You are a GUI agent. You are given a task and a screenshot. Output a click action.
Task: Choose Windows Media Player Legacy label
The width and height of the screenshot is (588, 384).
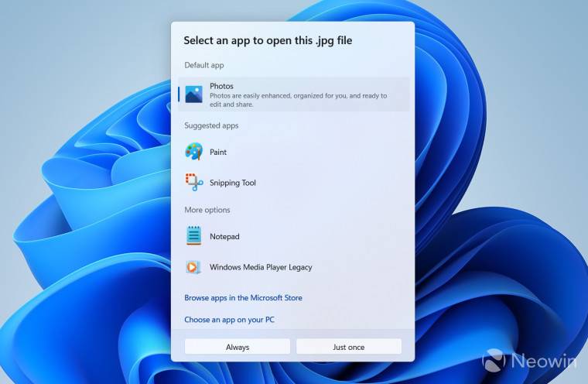pyautogui.click(x=261, y=267)
